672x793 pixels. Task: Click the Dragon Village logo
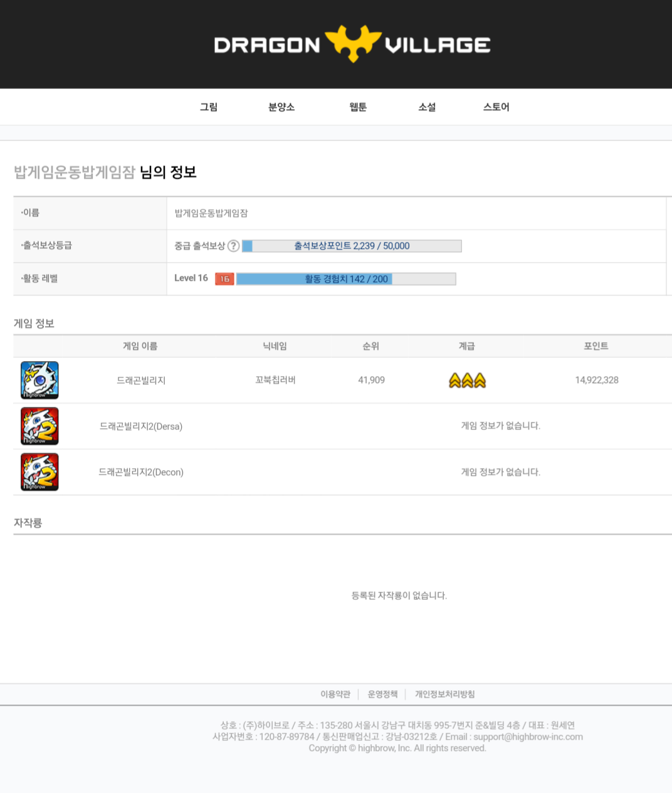352,44
